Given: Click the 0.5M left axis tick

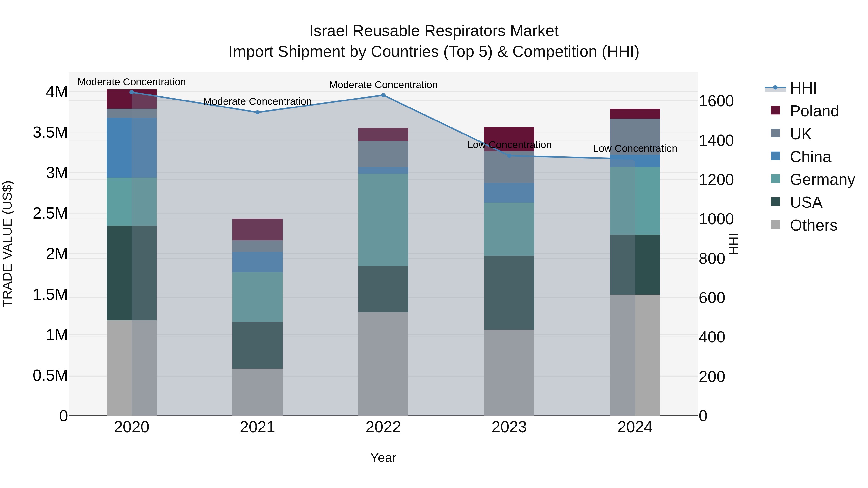Looking at the screenshot, I should (x=50, y=375).
